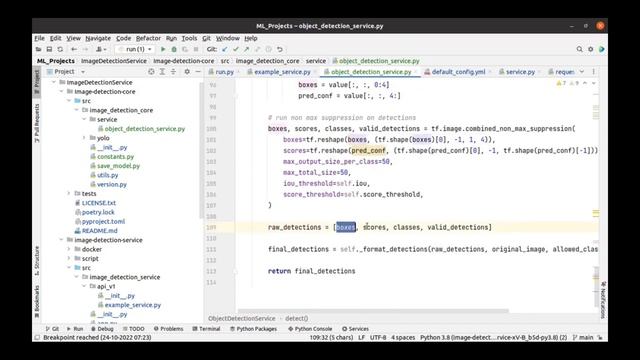Image resolution: width=640 pixels, height=360 pixels.
Task: Click the Python 3.8 interpreter widget
Action: [x=493, y=338]
